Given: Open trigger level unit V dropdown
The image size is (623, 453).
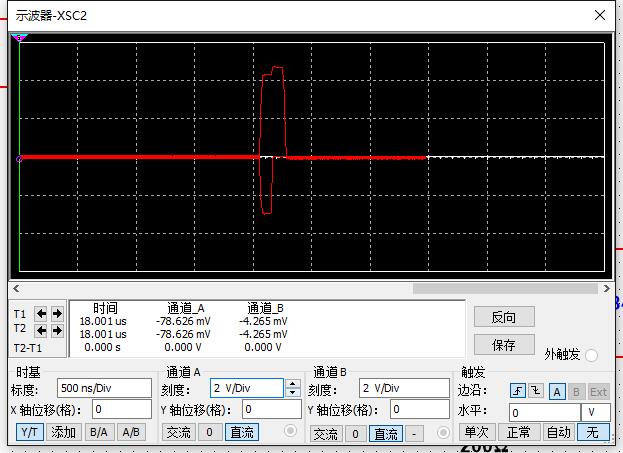Looking at the screenshot, I should pyautogui.click(x=596, y=413).
